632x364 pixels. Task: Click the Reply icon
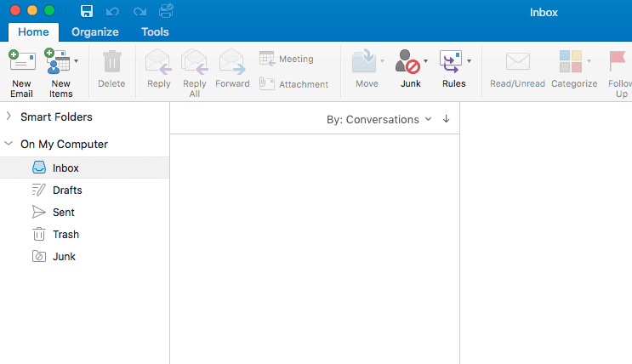[x=158, y=62]
